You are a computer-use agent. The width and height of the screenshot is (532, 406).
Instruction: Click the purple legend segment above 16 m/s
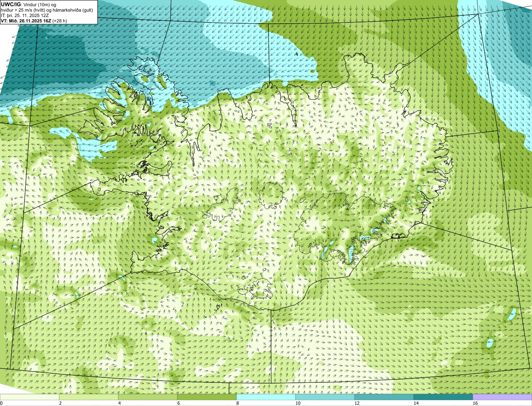tap(502, 397)
